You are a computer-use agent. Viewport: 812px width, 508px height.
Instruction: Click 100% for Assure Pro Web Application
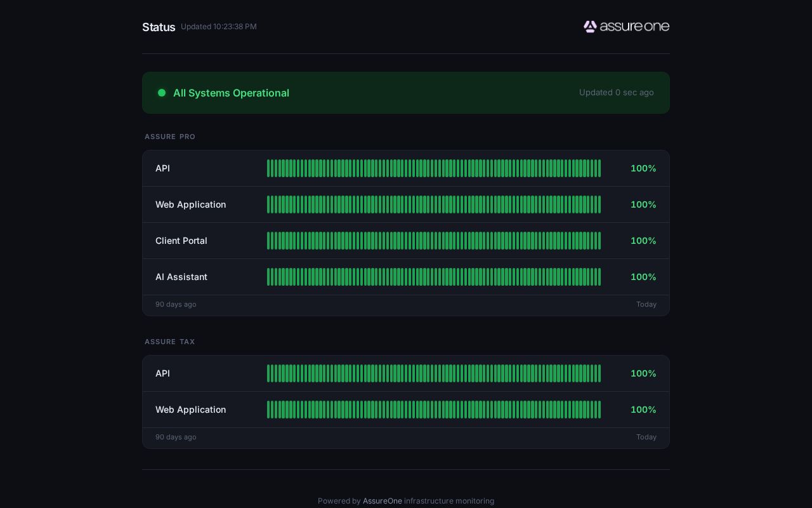pos(643,204)
